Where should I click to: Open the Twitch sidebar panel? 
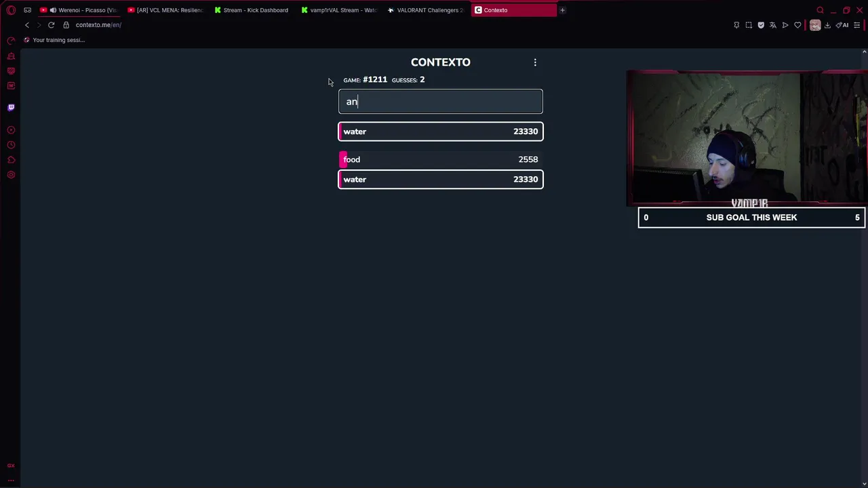coord(11,107)
